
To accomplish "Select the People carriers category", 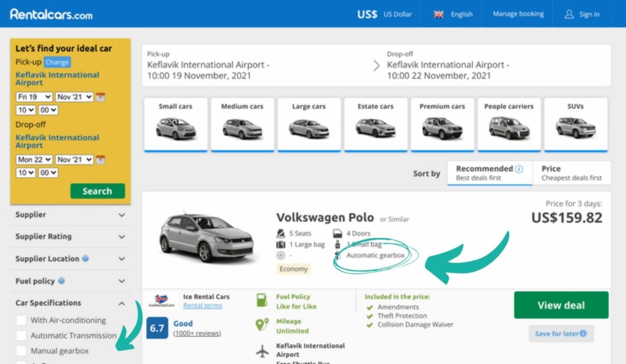I will [x=509, y=125].
